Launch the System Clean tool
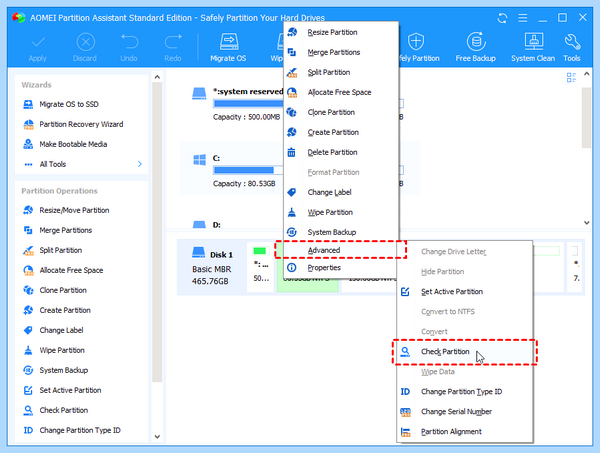The image size is (600, 453). (x=533, y=47)
